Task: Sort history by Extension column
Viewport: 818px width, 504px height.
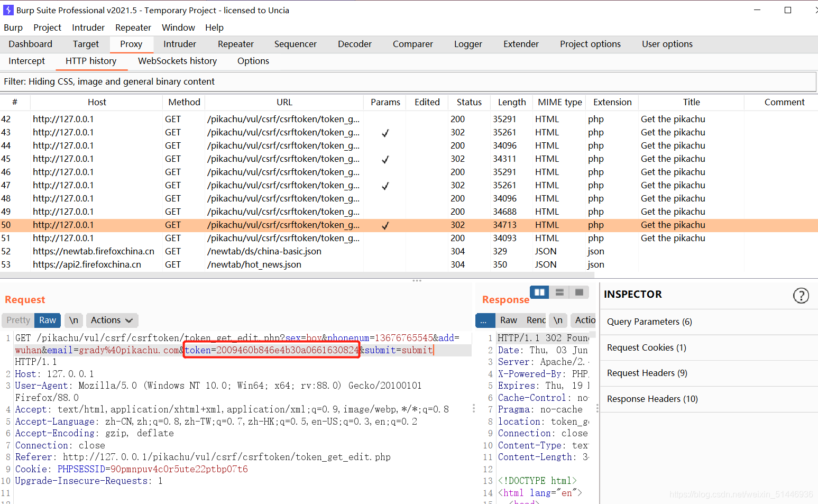Action: (x=612, y=102)
